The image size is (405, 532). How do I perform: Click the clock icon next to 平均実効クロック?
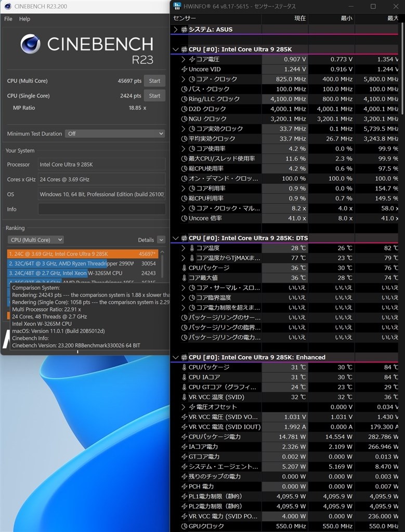point(185,138)
